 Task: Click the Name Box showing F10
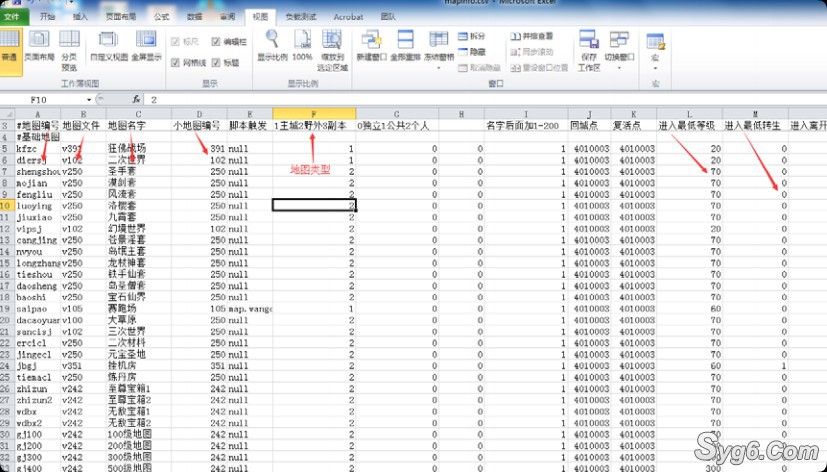[42, 100]
